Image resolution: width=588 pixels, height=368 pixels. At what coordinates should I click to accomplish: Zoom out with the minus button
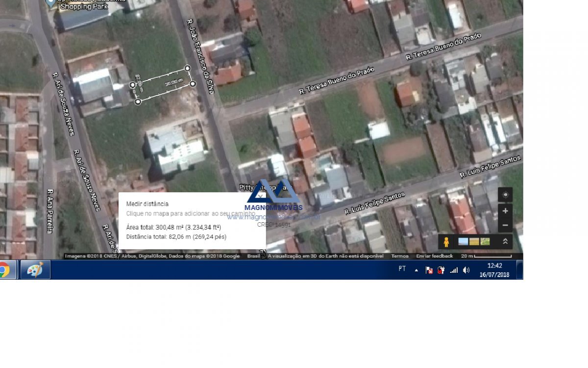click(505, 225)
